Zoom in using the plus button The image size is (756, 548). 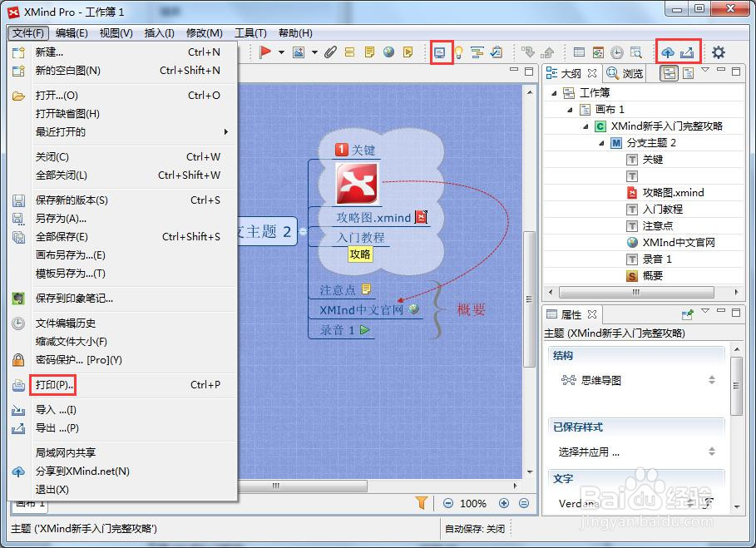[x=503, y=503]
